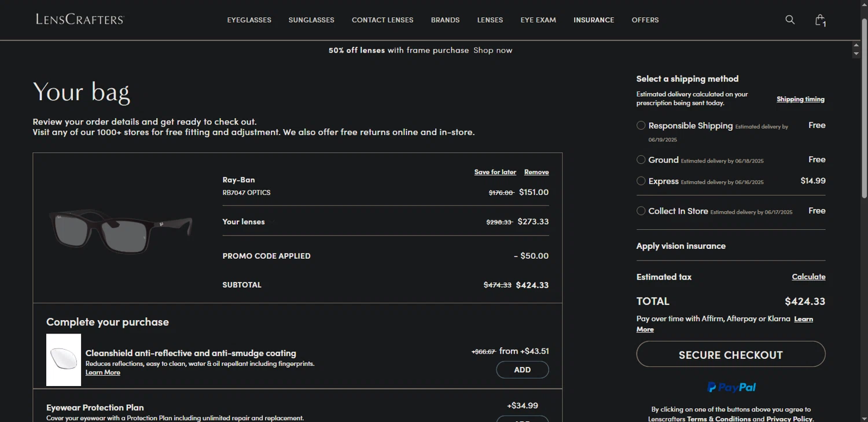Click PROMO CODE APPLIED label
868x422 pixels.
pyautogui.click(x=266, y=256)
